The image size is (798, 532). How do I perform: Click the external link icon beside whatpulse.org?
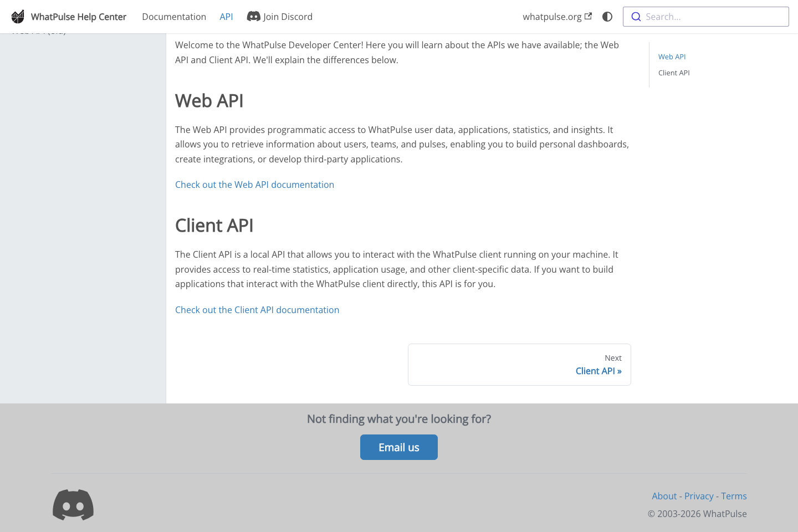pos(588,16)
